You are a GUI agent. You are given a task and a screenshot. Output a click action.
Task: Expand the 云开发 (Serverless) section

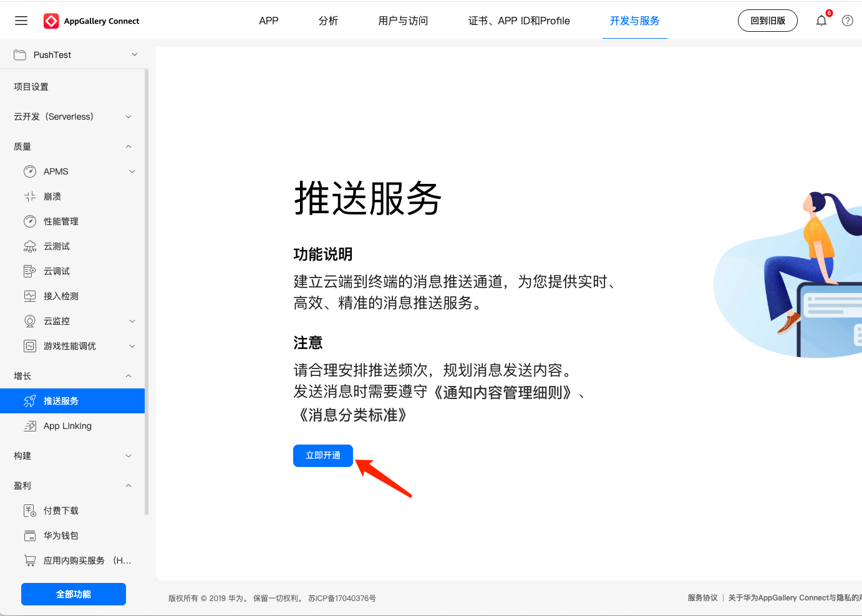(128, 117)
